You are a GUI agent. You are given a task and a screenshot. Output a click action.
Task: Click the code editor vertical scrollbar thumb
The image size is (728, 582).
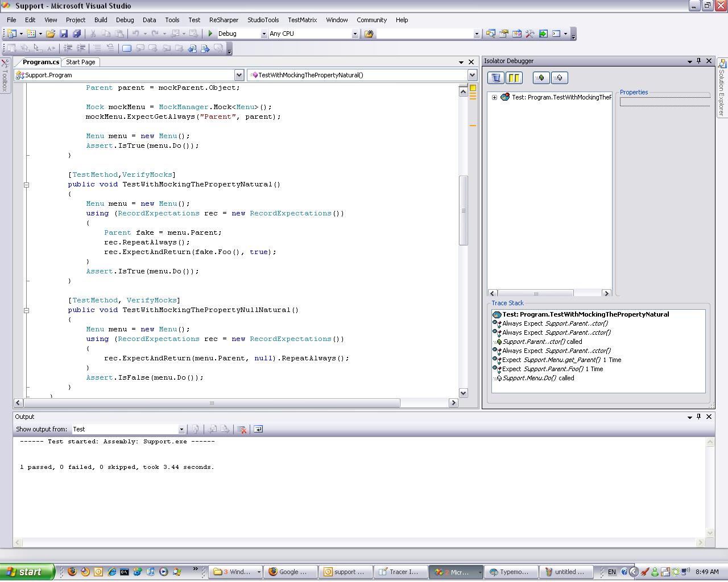pyautogui.click(x=463, y=210)
